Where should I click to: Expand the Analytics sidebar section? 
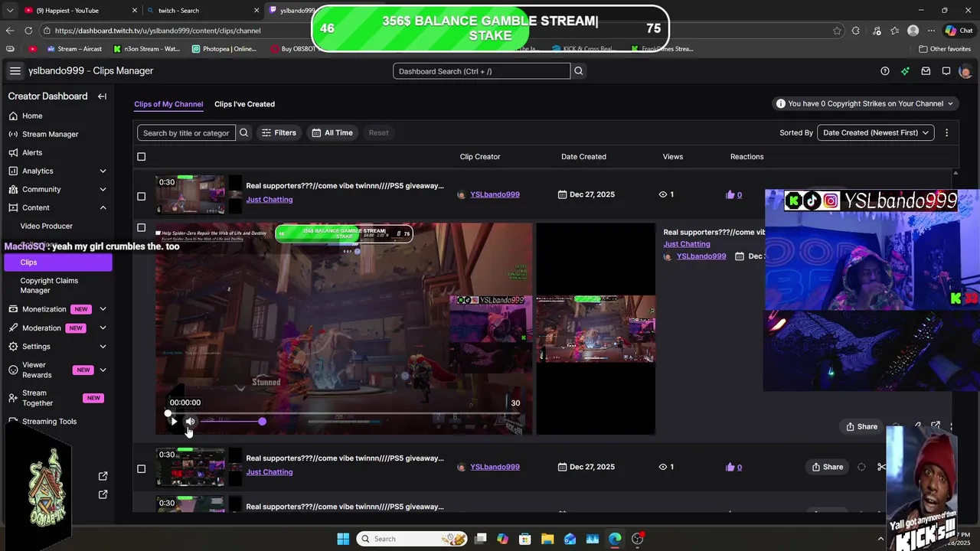click(103, 171)
